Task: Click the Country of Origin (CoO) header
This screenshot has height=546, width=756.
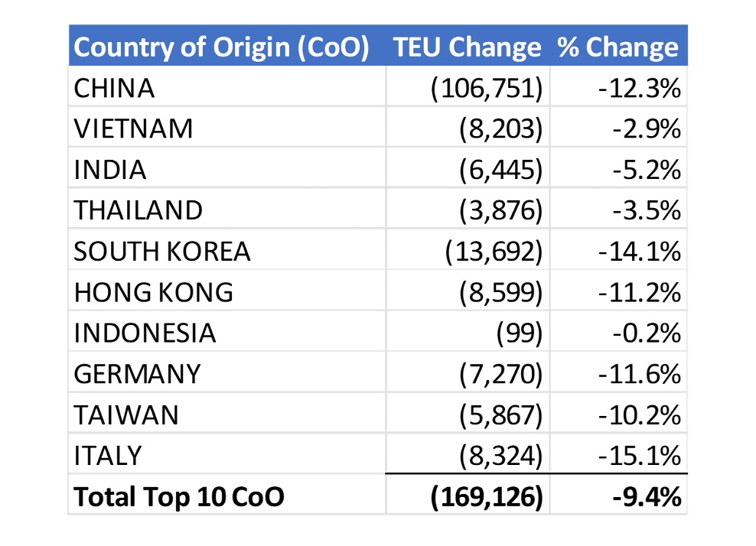Action: 221,48
